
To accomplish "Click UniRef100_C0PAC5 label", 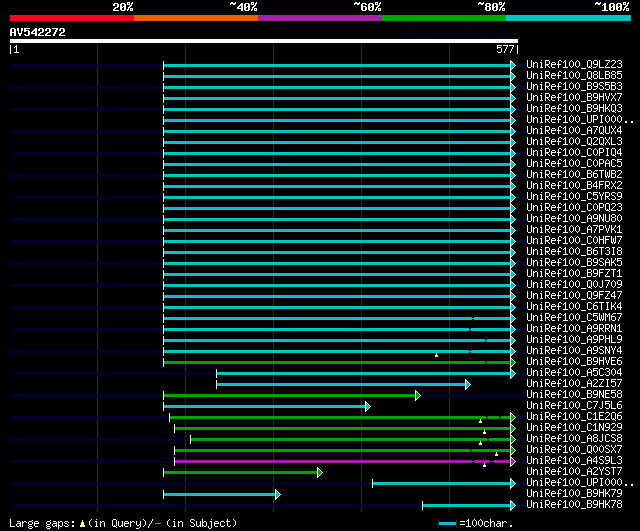I will click(x=574, y=164).
